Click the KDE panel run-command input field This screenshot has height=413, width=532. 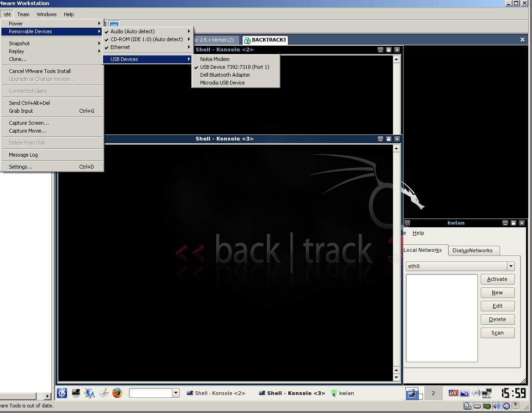pos(151,393)
